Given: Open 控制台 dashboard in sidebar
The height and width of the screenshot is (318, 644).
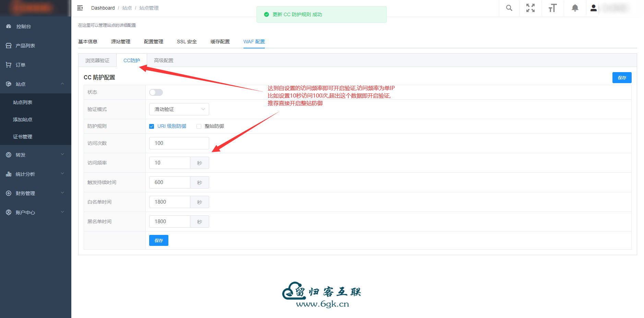Looking at the screenshot, I should [x=23, y=26].
